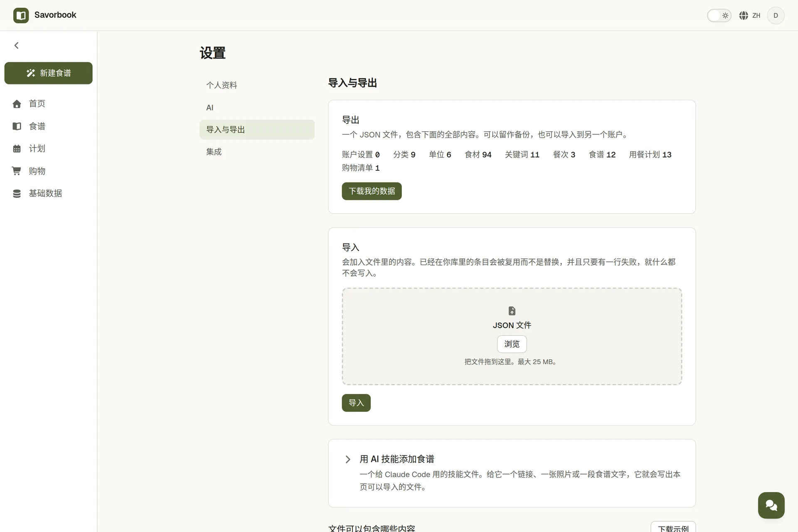This screenshot has width=798, height=532.
Task: Click the home icon beside 首页
Action: point(17,104)
